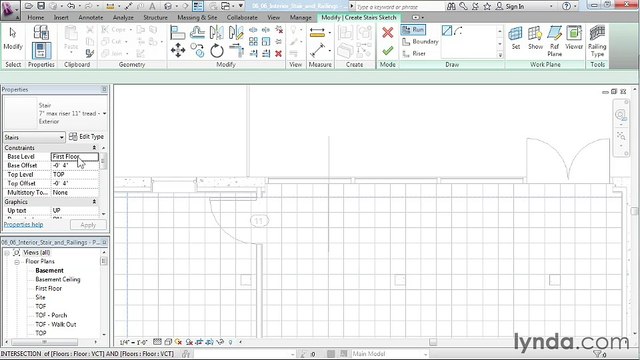Click the navigation wheel on nav bar

[x=620, y=115]
